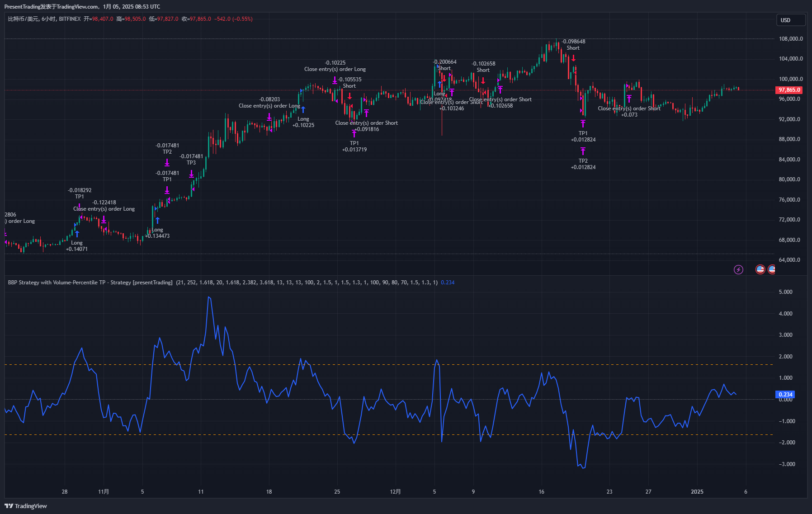Click the blue 0.234 value in strategy legend
Viewport: 812px width, 514px height.
click(448, 283)
